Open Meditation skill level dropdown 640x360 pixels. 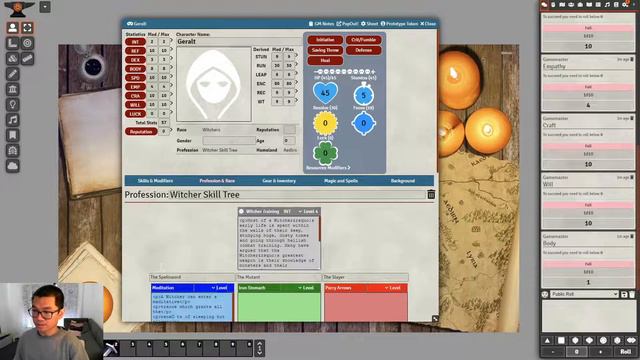point(220,288)
